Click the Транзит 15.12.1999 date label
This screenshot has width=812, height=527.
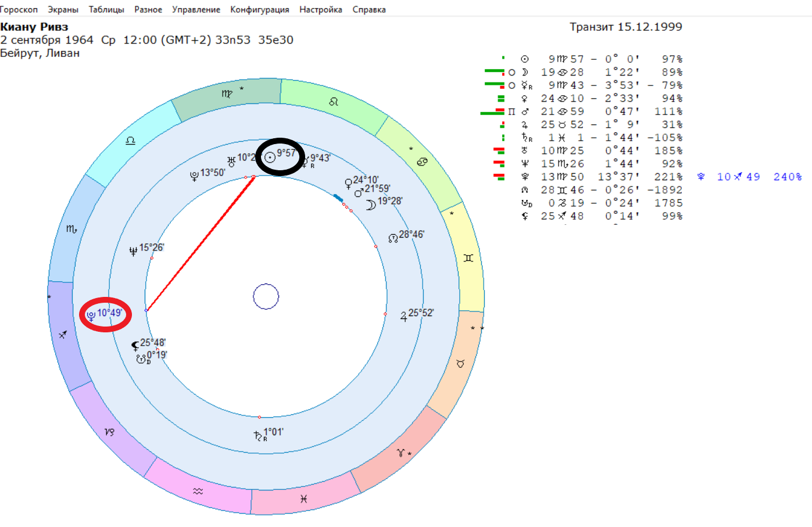click(x=625, y=27)
